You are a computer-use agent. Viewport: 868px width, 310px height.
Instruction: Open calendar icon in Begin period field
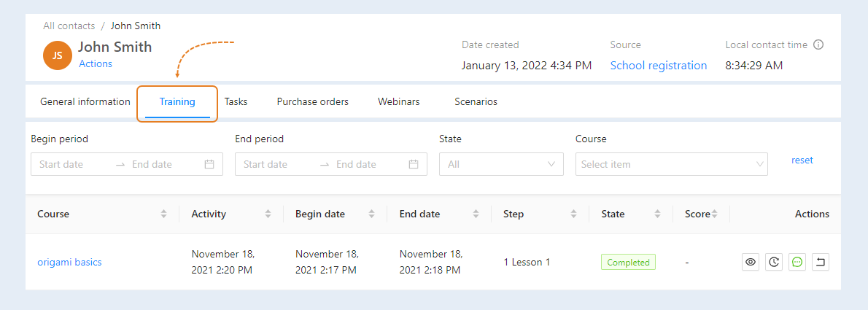coord(209,164)
